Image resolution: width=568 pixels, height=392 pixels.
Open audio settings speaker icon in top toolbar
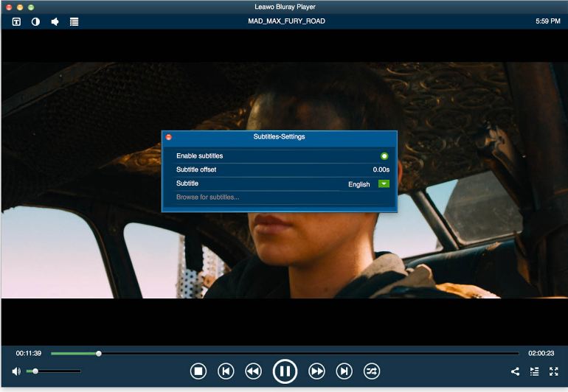[55, 21]
